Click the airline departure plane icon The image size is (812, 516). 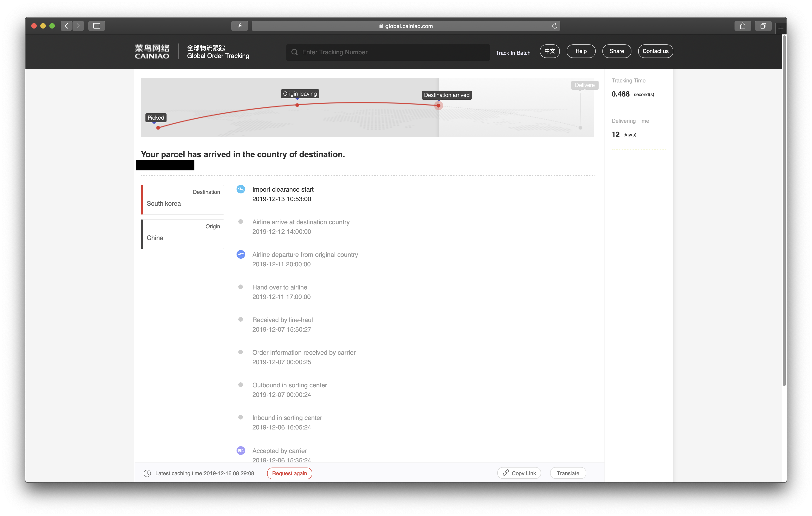(x=241, y=254)
